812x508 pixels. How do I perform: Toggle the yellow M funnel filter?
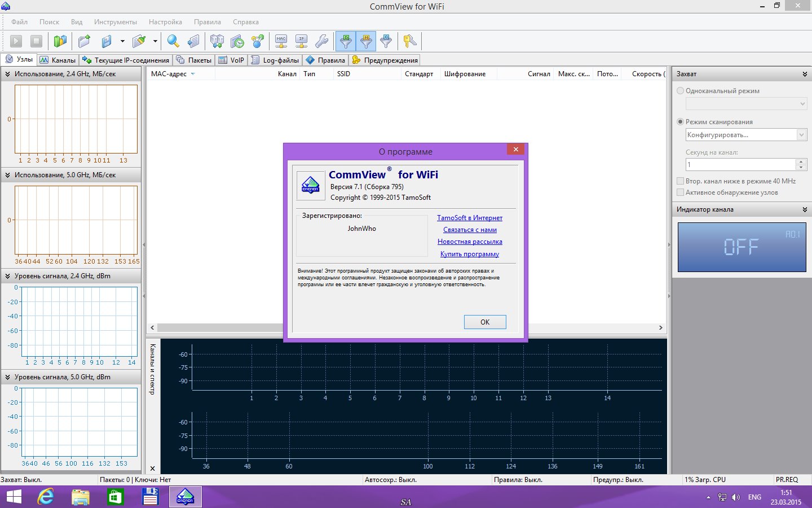point(366,41)
